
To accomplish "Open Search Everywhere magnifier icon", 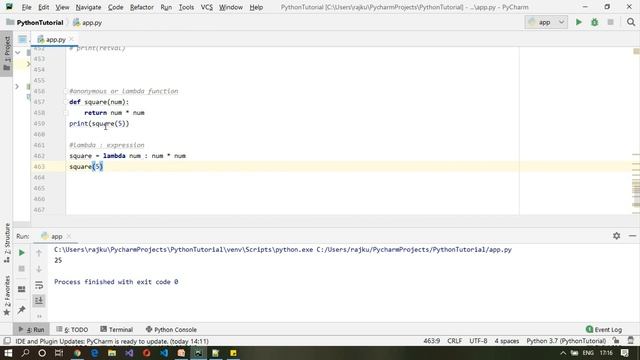I will tap(631, 22).
